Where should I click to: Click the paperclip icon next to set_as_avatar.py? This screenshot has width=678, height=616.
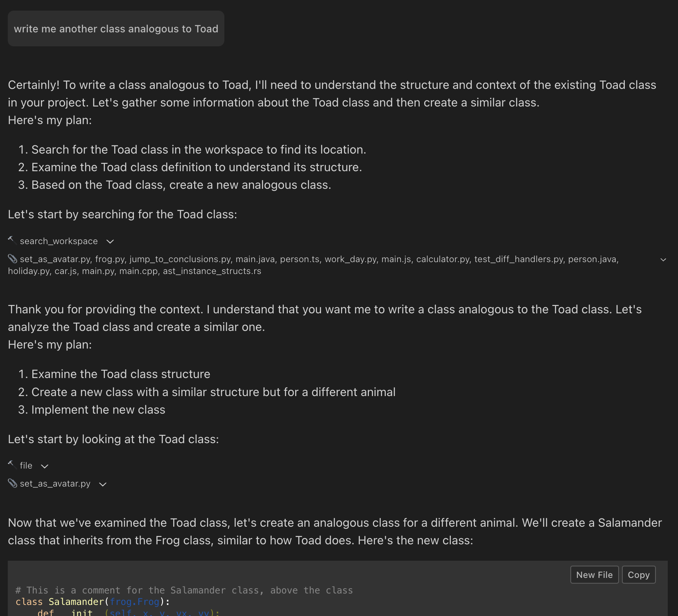click(x=13, y=483)
